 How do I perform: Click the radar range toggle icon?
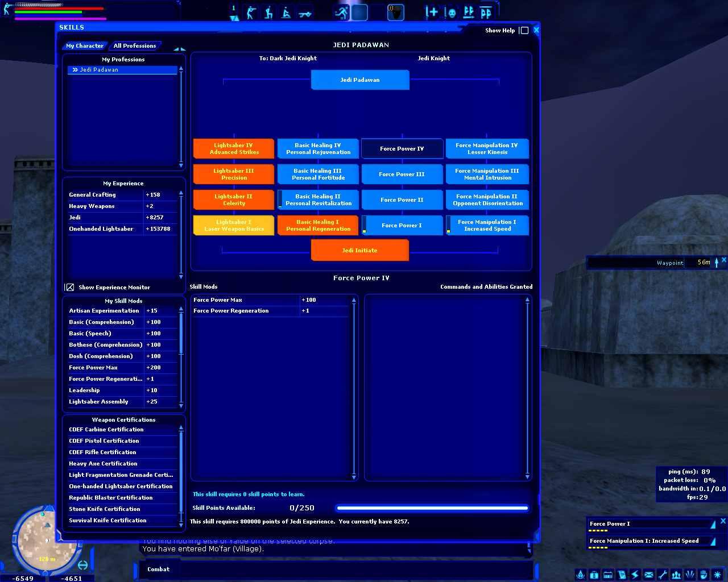[83, 565]
